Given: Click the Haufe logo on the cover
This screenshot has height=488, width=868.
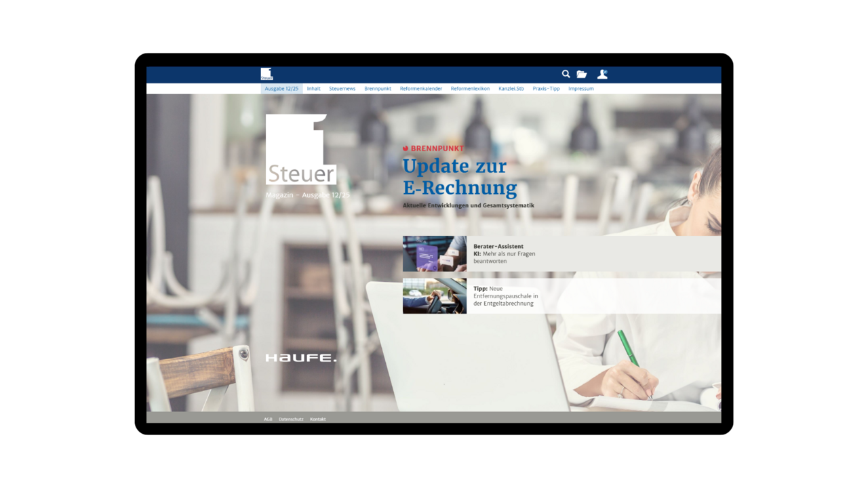Looking at the screenshot, I should coord(300,357).
